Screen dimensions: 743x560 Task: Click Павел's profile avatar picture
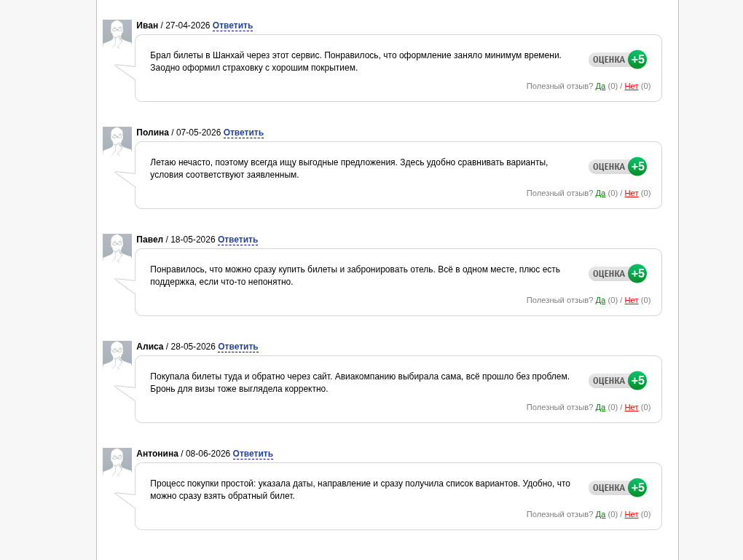pyautogui.click(x=117, y=248)
